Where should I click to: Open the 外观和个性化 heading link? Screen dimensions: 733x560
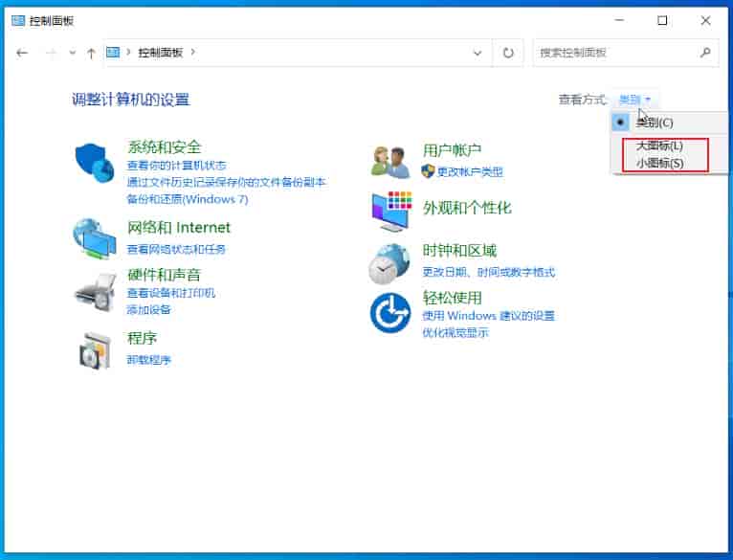[x=467, y=208]
